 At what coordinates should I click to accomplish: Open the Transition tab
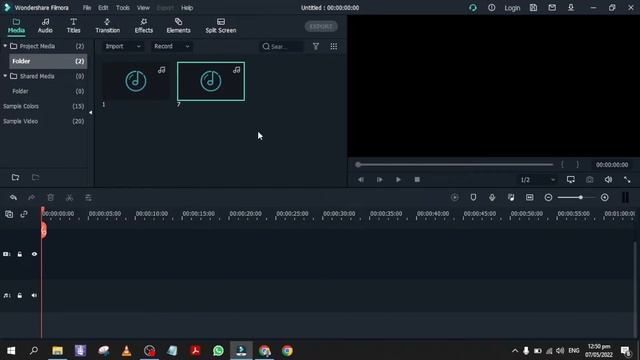pyautogui.click(x=107, y=26)
